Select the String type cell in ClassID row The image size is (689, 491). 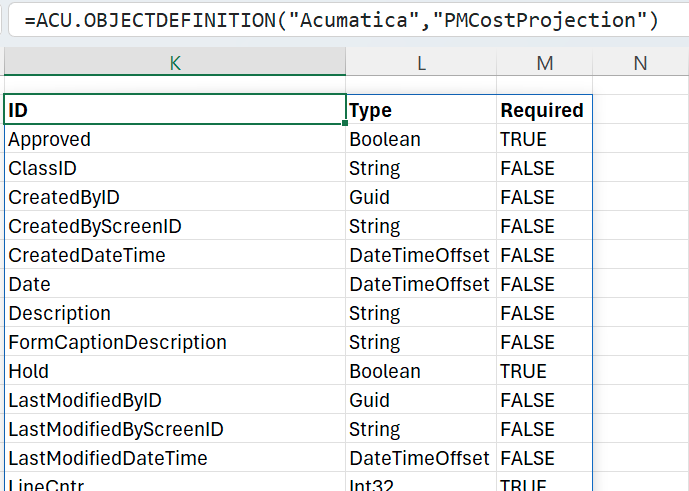click(421, 168)
